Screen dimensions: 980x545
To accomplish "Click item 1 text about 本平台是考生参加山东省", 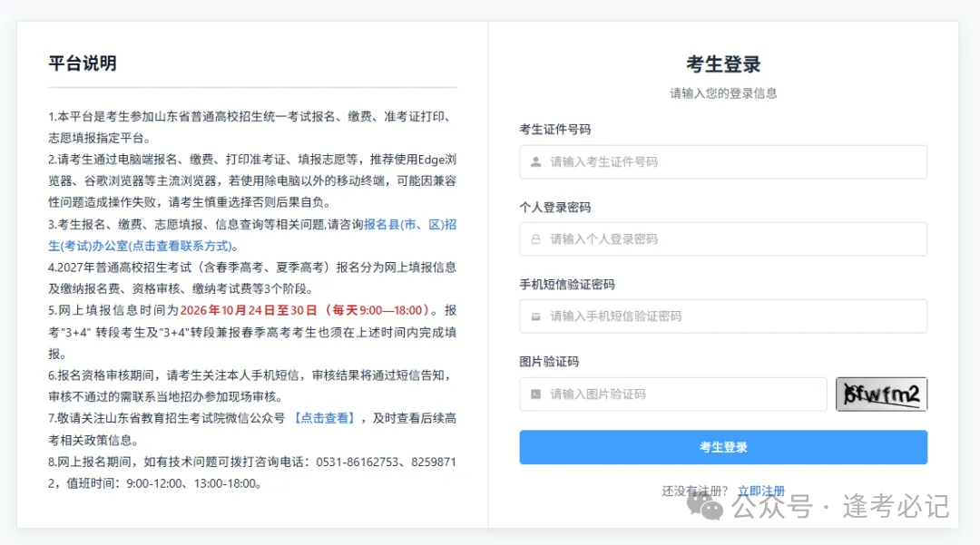I will coord(252,127).
